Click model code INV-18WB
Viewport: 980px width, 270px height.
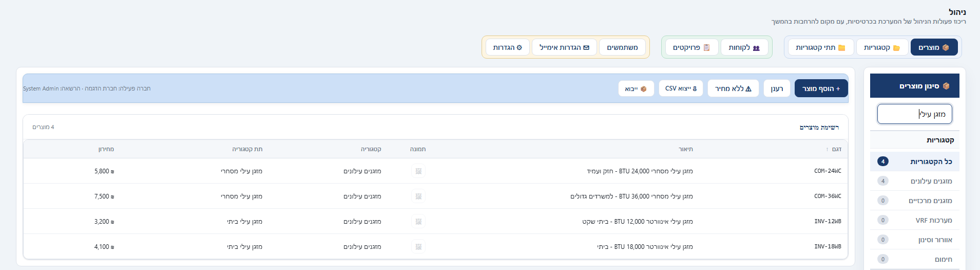[828, 247]
